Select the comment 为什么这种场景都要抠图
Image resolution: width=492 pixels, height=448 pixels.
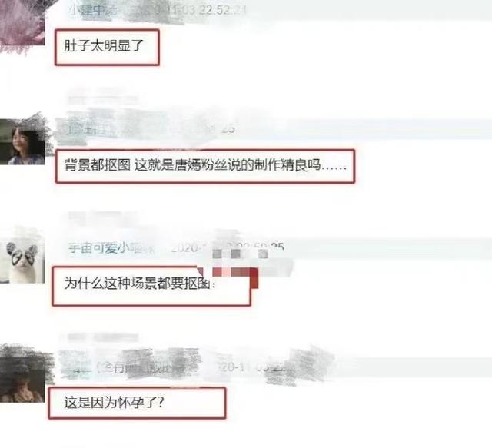point(151,286)
